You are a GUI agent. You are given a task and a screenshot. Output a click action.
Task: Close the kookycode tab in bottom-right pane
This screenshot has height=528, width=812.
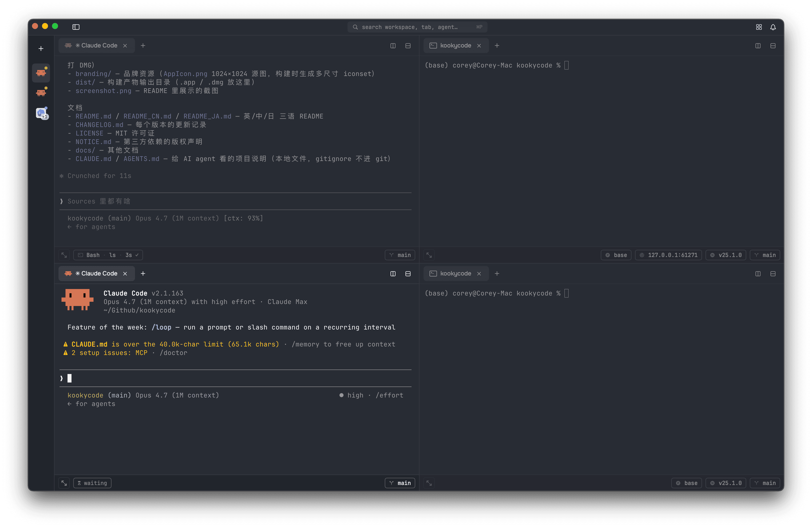(x=479, y=274)
